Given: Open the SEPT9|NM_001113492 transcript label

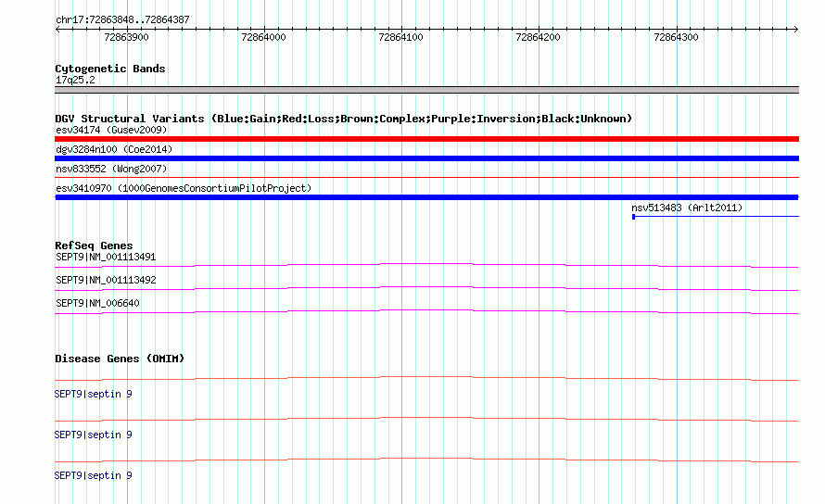Looking at the screenshot, I should pos(106,281).
